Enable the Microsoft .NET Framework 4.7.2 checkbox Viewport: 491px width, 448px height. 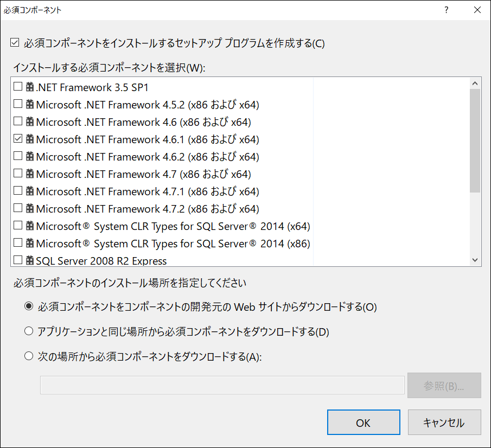coord(18,208)
